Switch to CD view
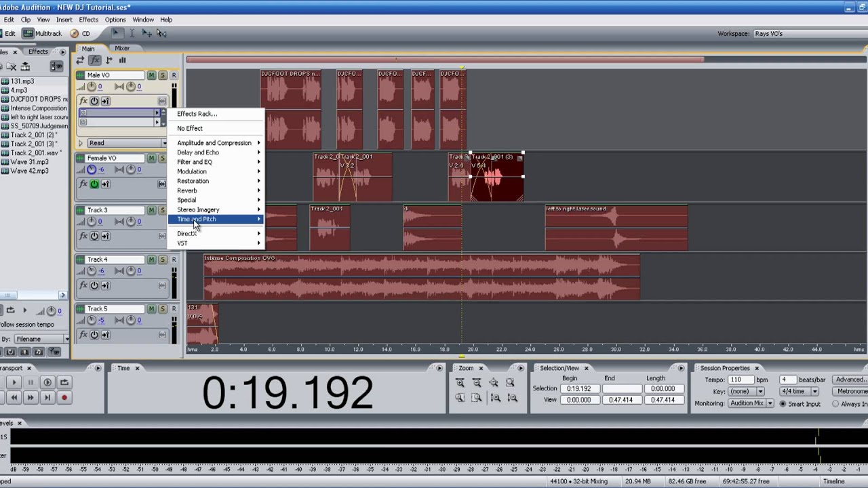This screenshot has width=868, height=488. point(81,33)
